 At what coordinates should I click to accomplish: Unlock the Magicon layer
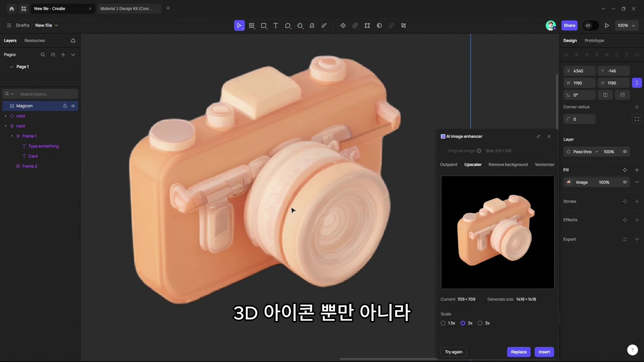click(x=65, y=106)
